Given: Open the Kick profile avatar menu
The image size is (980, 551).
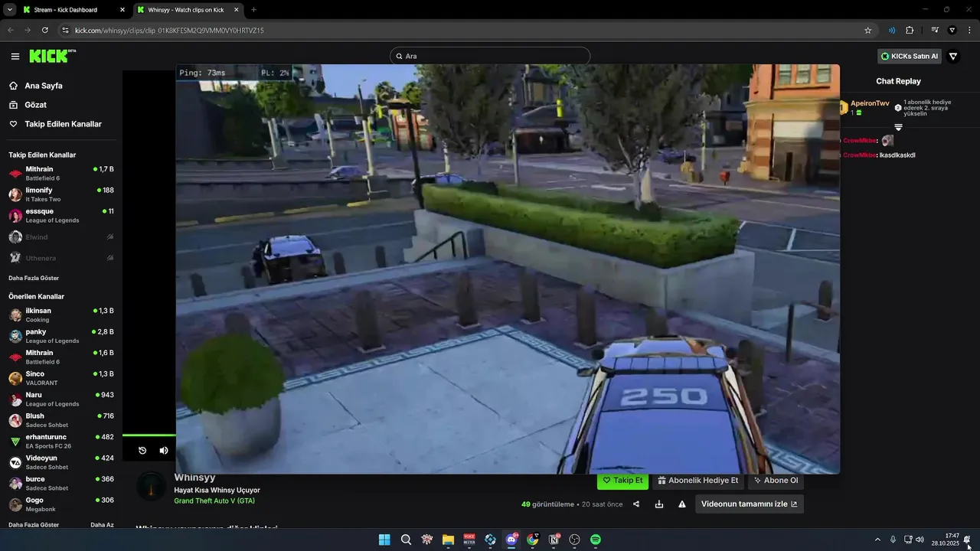Looking at the screenshot, I should [x=953, y=56].
